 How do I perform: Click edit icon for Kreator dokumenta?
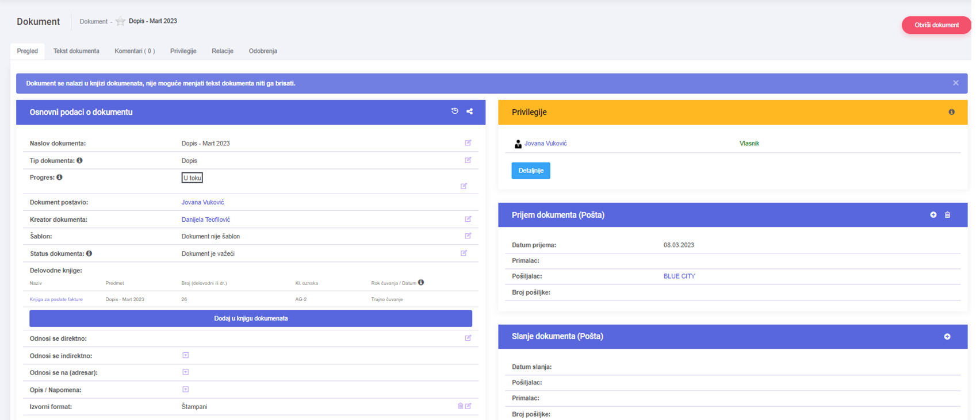tap(468, 219)
